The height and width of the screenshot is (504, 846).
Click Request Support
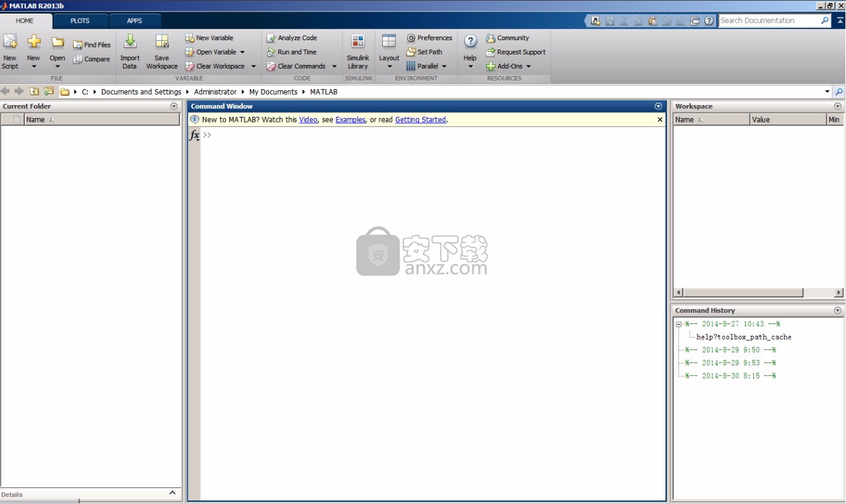pyautogui.click(x=516, y=52)
